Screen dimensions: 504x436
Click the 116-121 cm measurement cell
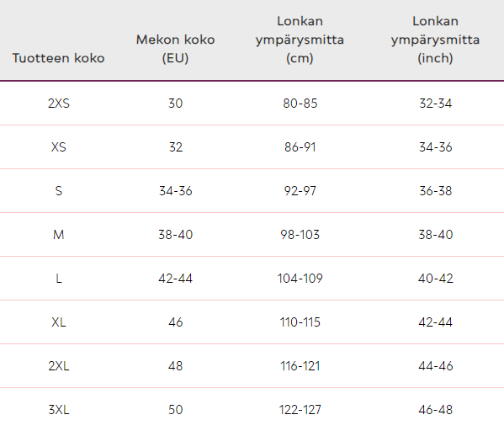[300, 365]
